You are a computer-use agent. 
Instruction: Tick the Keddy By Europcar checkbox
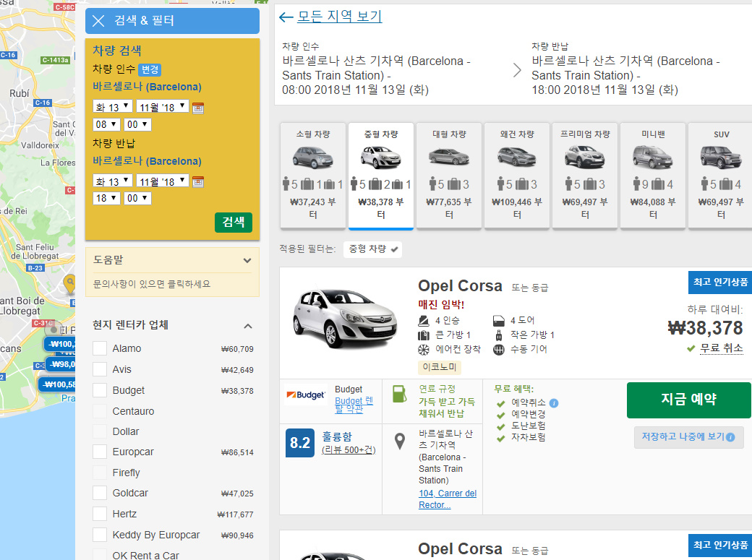(x=100, y=535)
